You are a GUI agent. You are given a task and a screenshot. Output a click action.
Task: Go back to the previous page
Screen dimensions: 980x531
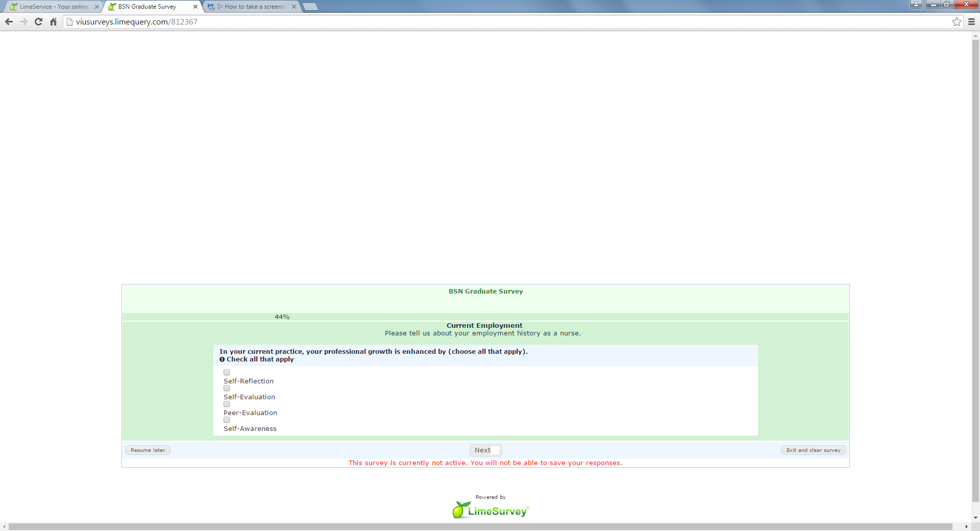pos(9,21)
